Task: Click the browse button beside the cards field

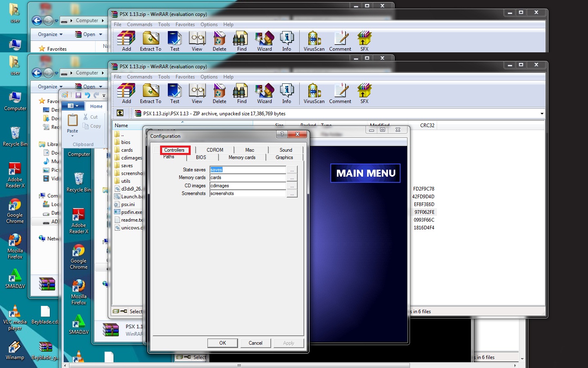Action: point(292,177)
